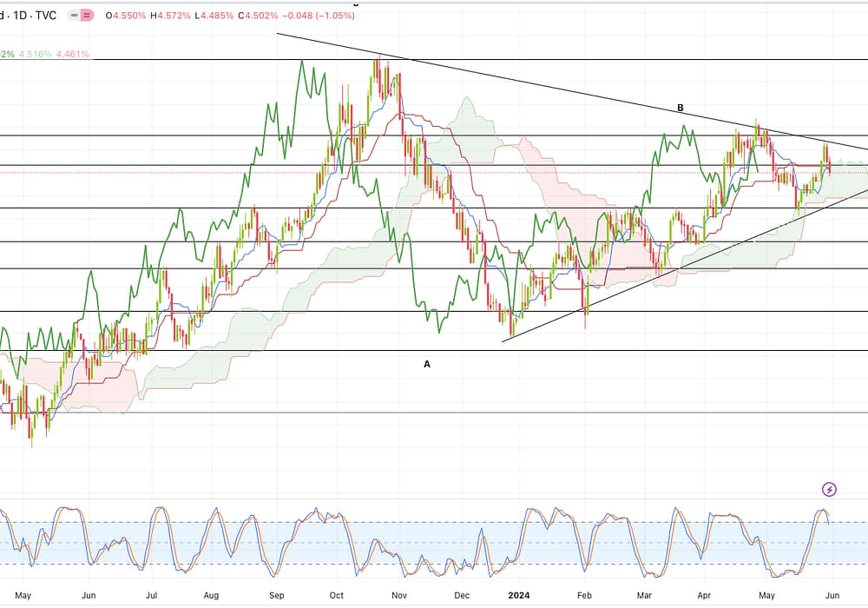The width and height of the screenshot is (868, 608).
Task: Select the text label B near upper trendline
Action: tap(681, 108)
